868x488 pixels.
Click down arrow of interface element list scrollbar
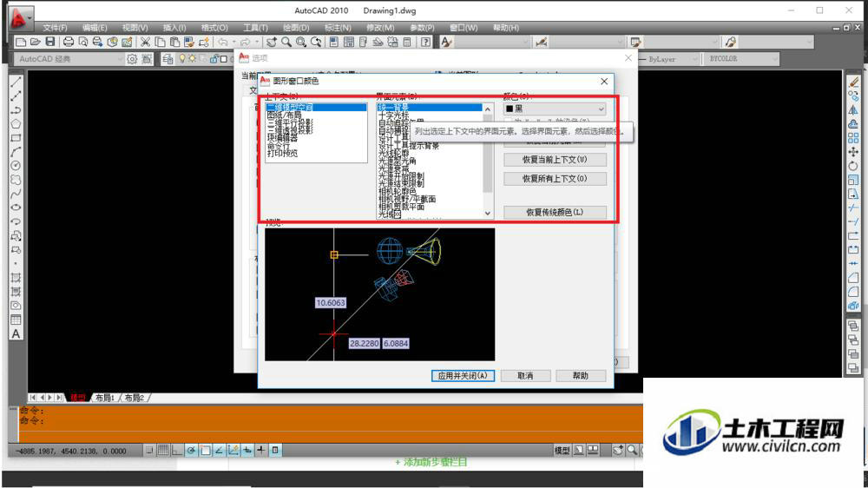pyautogui.click(x=487, y=214)
